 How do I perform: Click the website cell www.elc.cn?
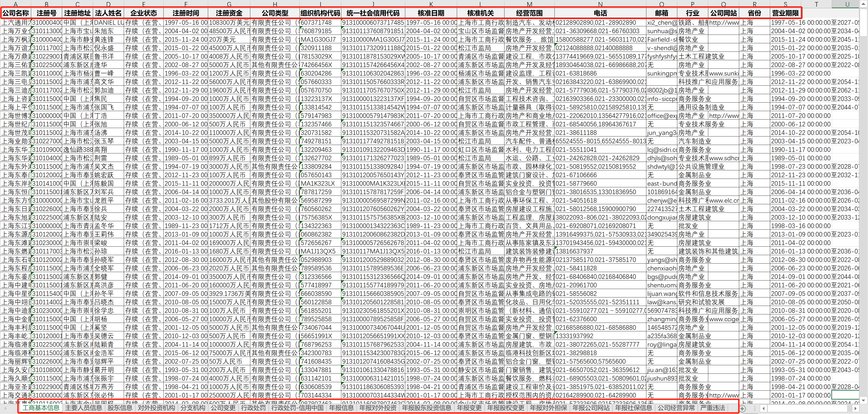tap(723, 200)
